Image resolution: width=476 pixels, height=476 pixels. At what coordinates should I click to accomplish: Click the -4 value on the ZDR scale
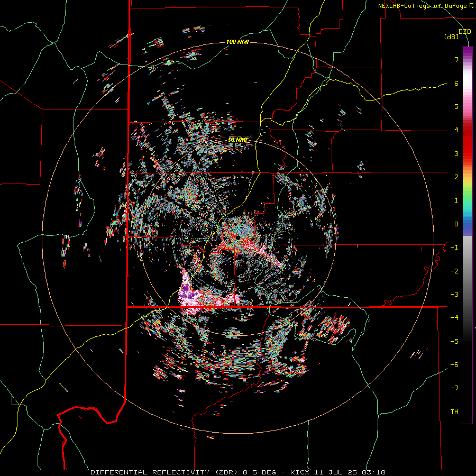tap(454, 318)
